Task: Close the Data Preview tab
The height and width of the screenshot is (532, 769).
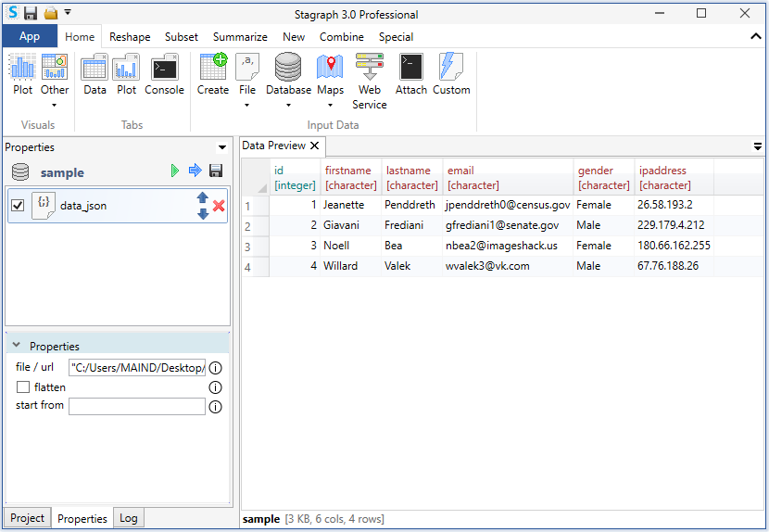Action: pos(315,146)
